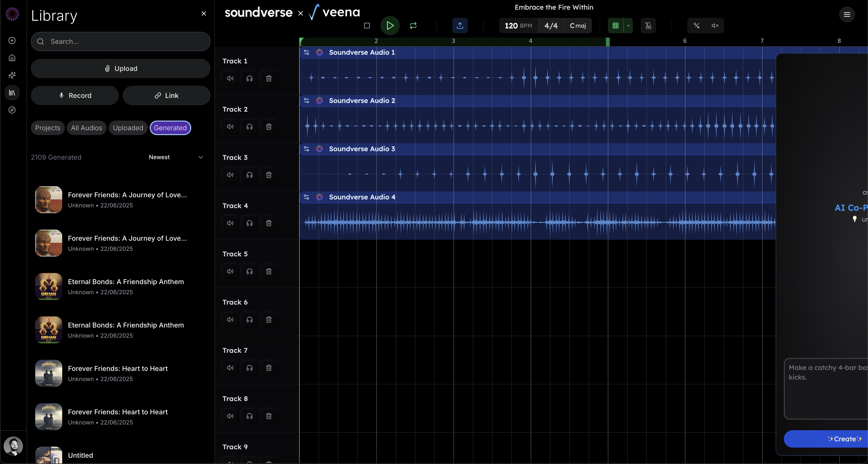The image size is (868, 464).
Task: Change the 120 BPM tempo
Action: [519, 26]
